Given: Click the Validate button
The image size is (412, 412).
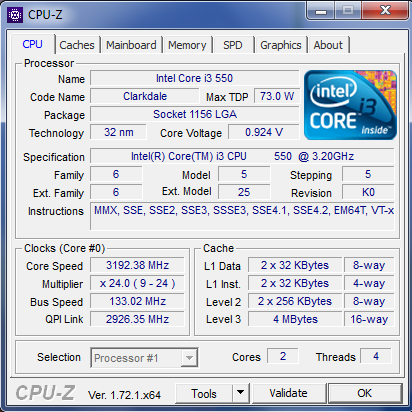Looking at the screenshot, I should click(289, 393).
